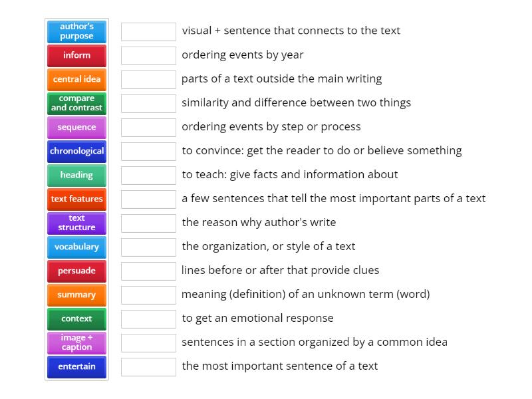The height and width of the screenshot is (399, 532).
Task: Choose the "text structure" tile
Action: (x=76, y=223)
